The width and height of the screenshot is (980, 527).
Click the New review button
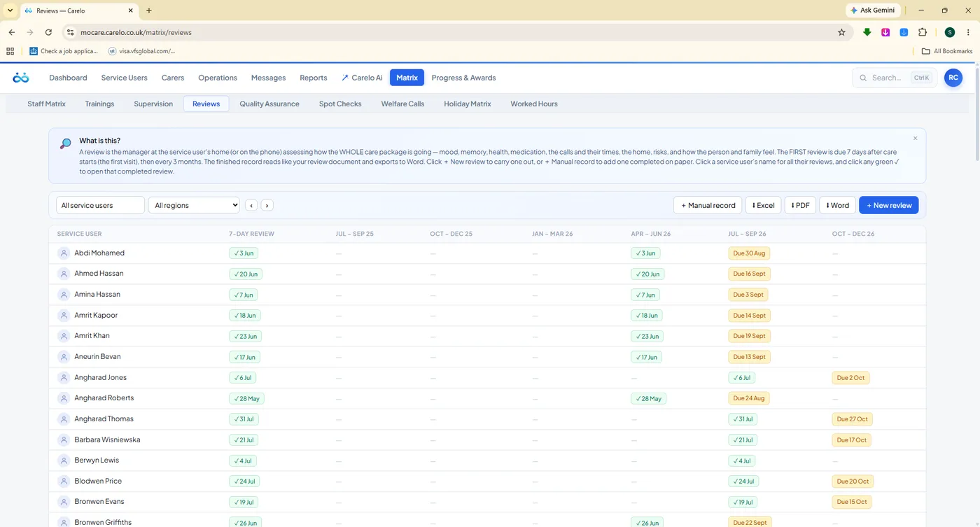(888, 205)
